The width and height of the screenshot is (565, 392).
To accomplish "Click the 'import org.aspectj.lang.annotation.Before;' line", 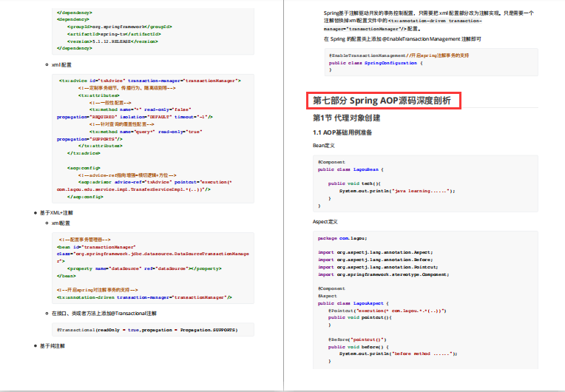I will [x=376, y=260].
